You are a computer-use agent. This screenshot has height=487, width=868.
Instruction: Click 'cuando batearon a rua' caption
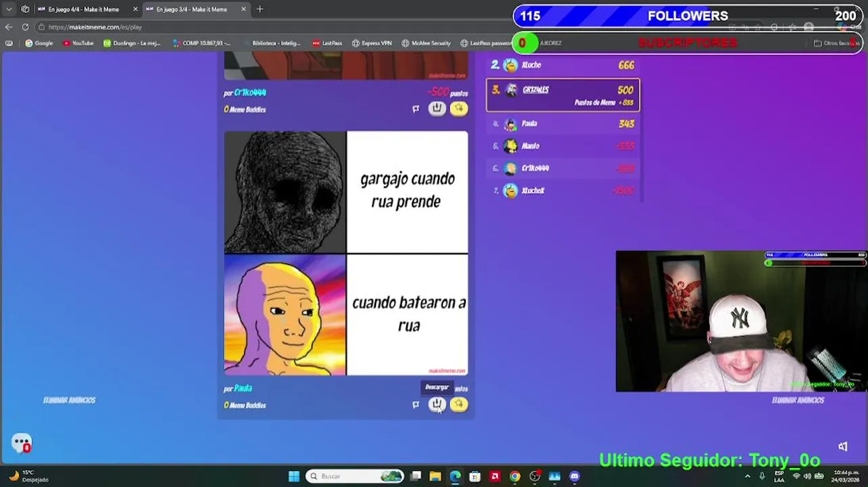[408, 314]
